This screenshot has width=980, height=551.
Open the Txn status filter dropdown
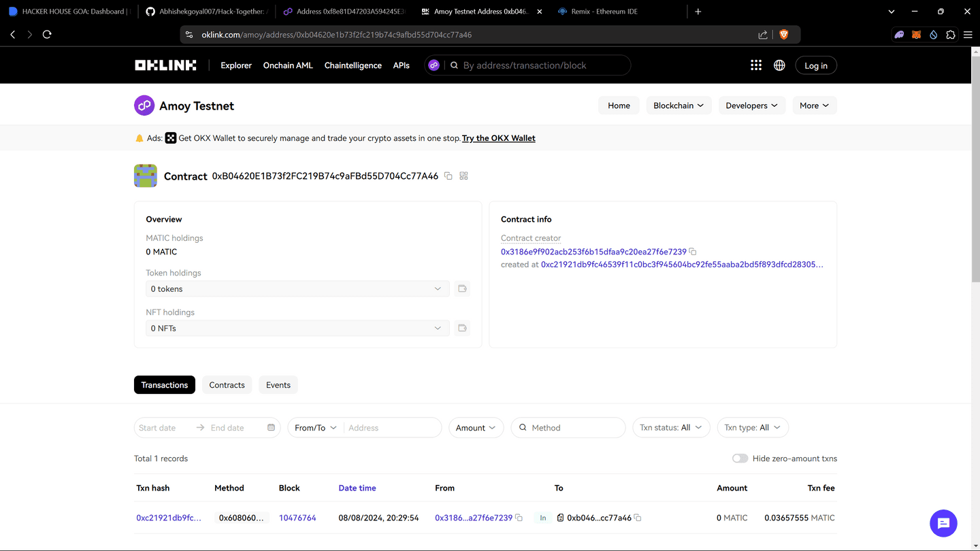point(671,428)
